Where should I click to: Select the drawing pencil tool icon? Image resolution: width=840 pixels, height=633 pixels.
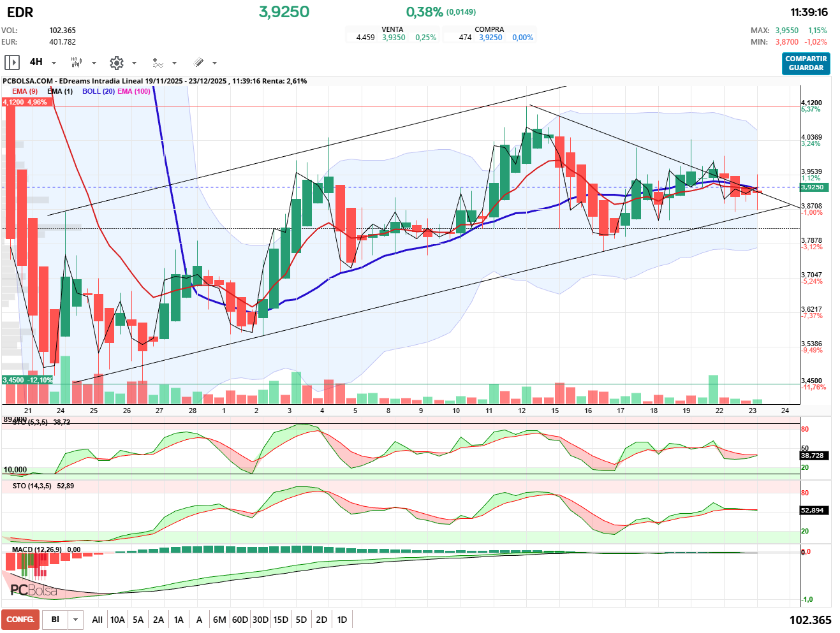198,62
